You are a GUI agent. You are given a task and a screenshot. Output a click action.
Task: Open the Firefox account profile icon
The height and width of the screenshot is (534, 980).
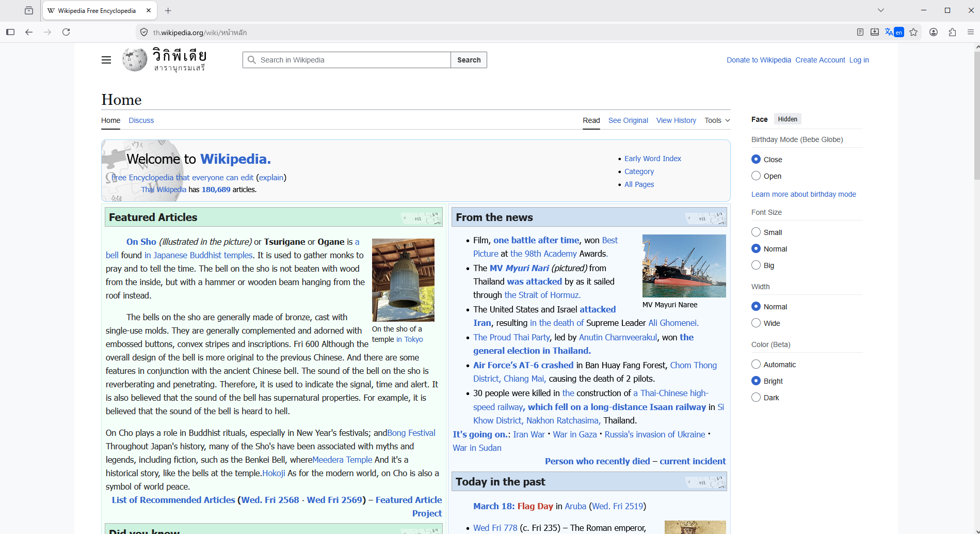[934, 32]
